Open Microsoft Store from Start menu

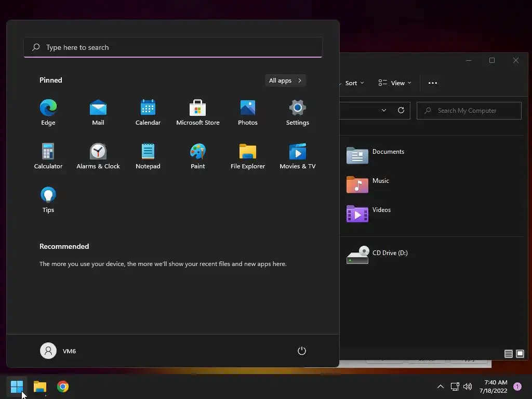point(198,113)
